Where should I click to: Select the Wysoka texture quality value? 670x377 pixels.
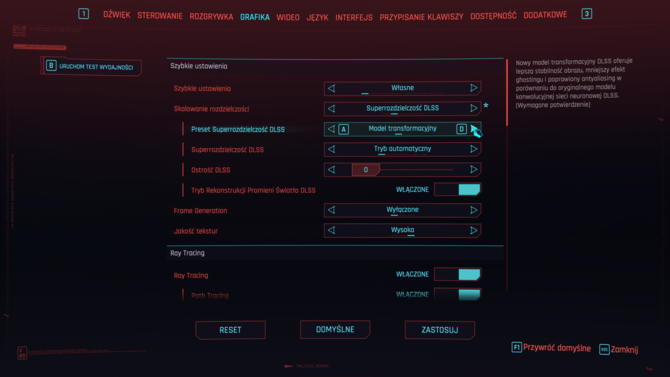point(403,230)
